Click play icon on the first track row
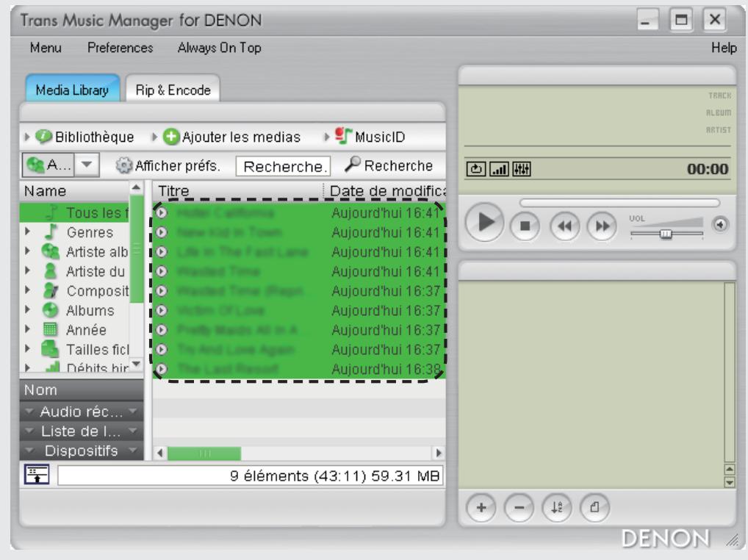748x560 pixels. [x=162, y=212]
